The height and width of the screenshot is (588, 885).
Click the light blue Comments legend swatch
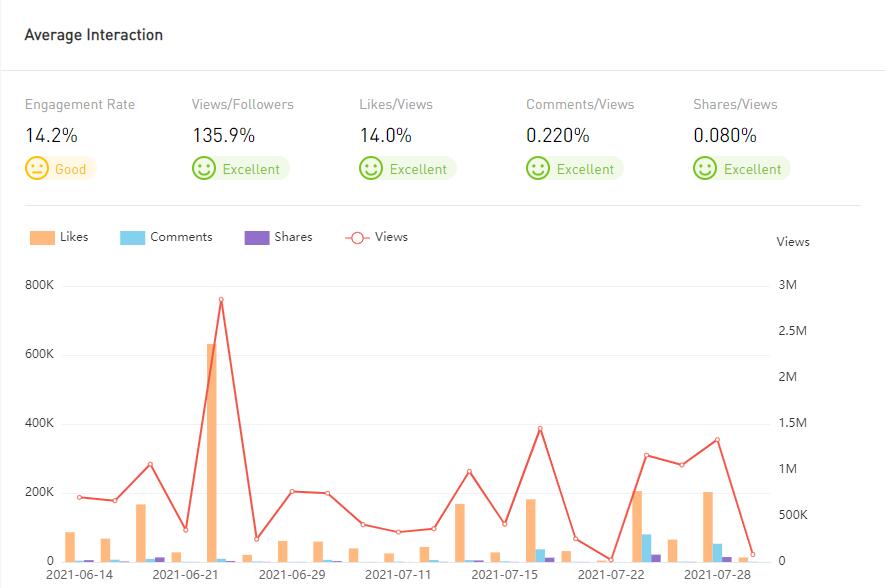pyautogui.click(x=132, y=238)
